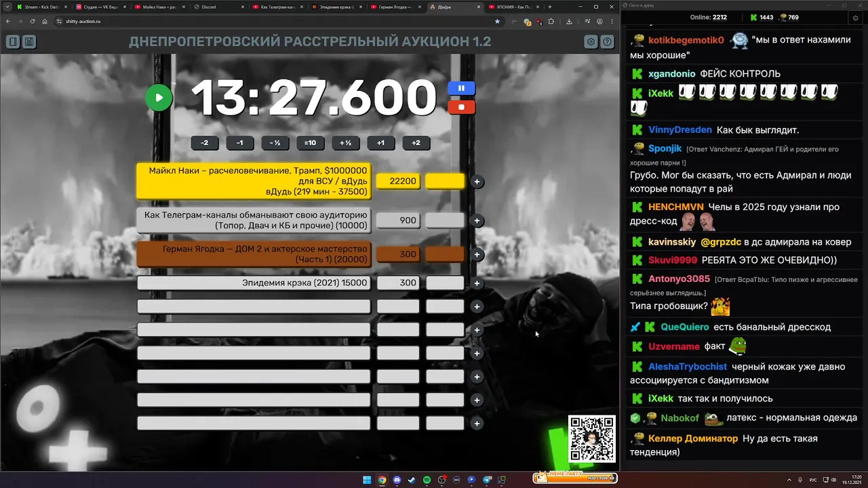Open Chrome from the taskbar
This screenshot has height=488, width=868.
pos(382,480)
